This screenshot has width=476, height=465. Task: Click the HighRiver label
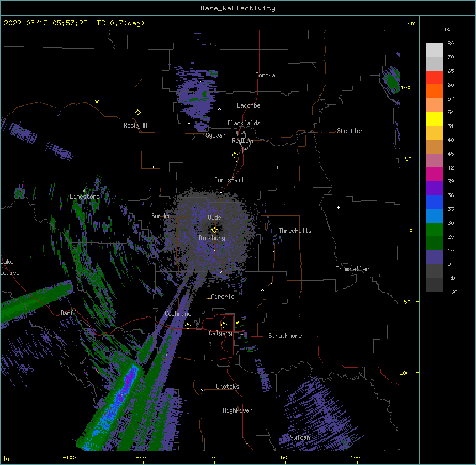(x=237, y=410)
